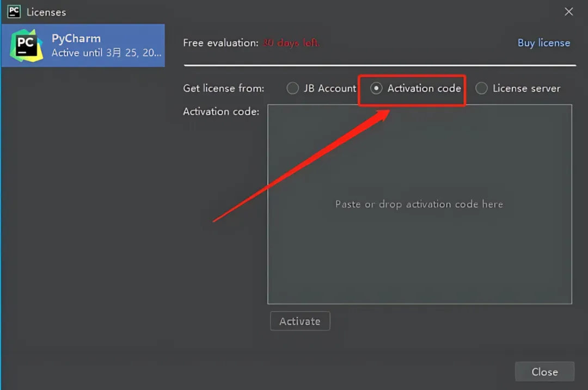Screen dimensions: 588x390
Task: Click the '30 days left' evaluation text
Action: (x=291, y=43)
